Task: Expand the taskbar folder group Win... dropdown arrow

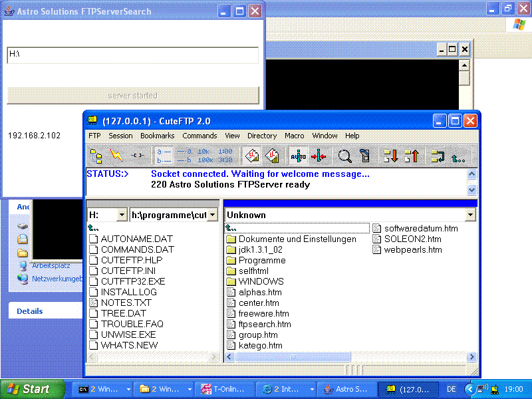Action: 190,390
